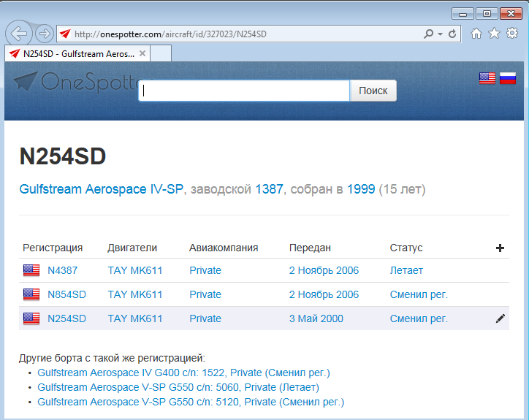Click the search magnifier in address bar
This screenshot has height=420, width=529.
click(428, 34)
